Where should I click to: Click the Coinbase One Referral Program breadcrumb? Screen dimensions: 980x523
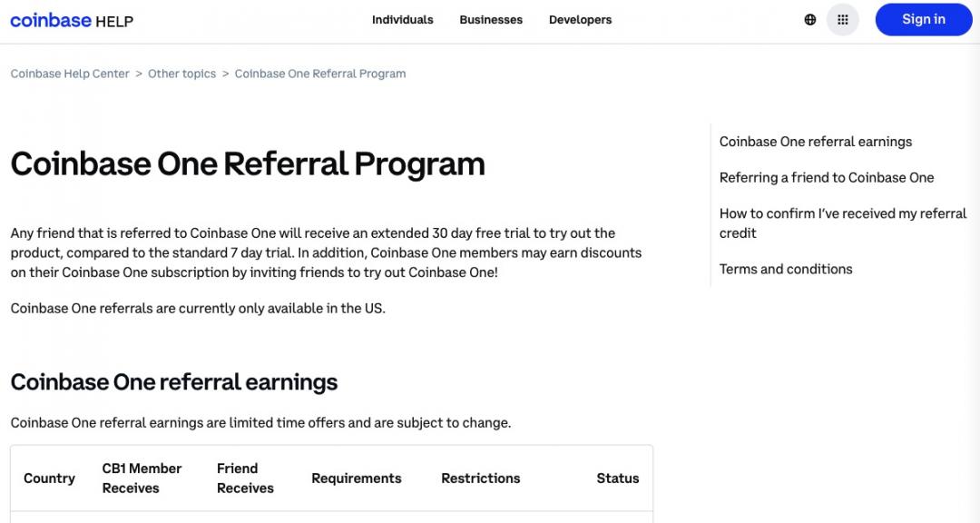click(319, 74)
